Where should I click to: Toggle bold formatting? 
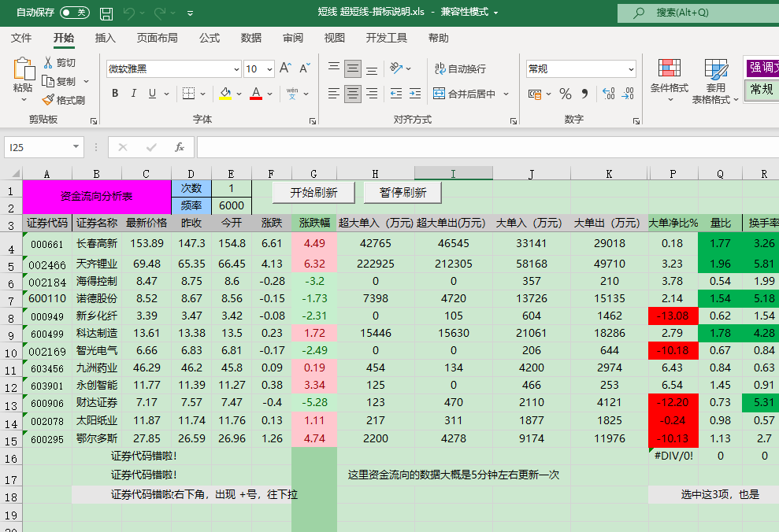pos(114,93)
